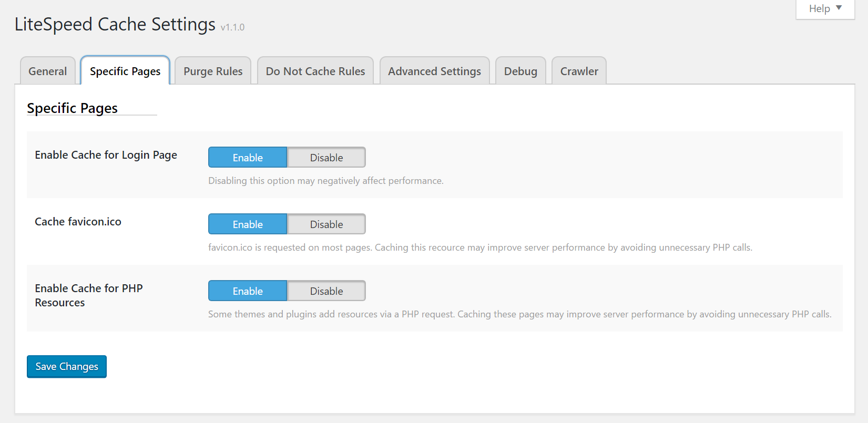Click the 'Cache favicon.ico' label
The height and width of the screenshot is (423, 868).
(78, 222)
